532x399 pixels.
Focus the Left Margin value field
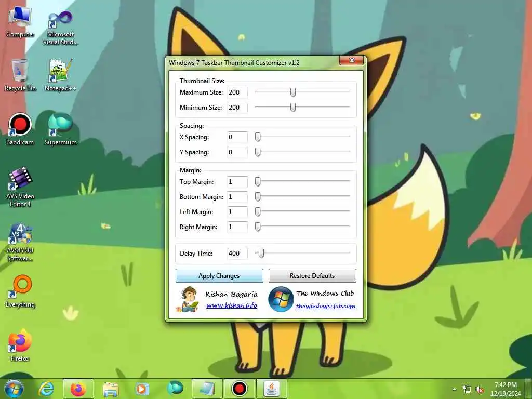[x=237, y=212]
